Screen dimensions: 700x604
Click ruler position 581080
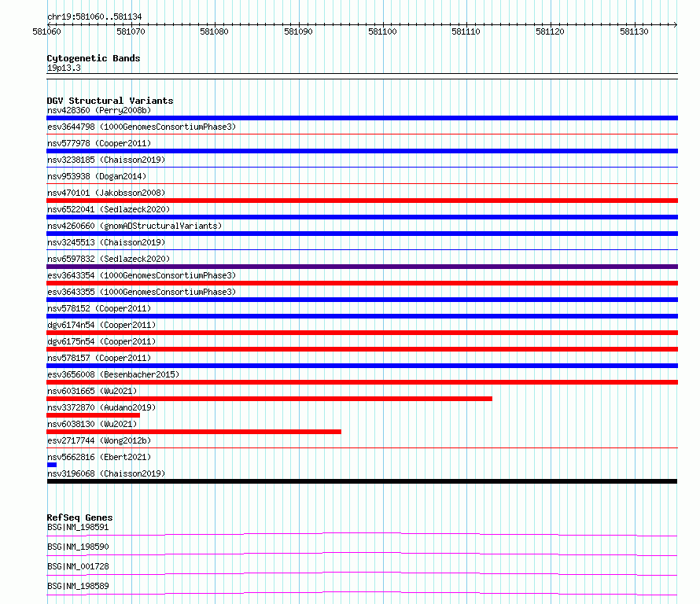point(214,31)
